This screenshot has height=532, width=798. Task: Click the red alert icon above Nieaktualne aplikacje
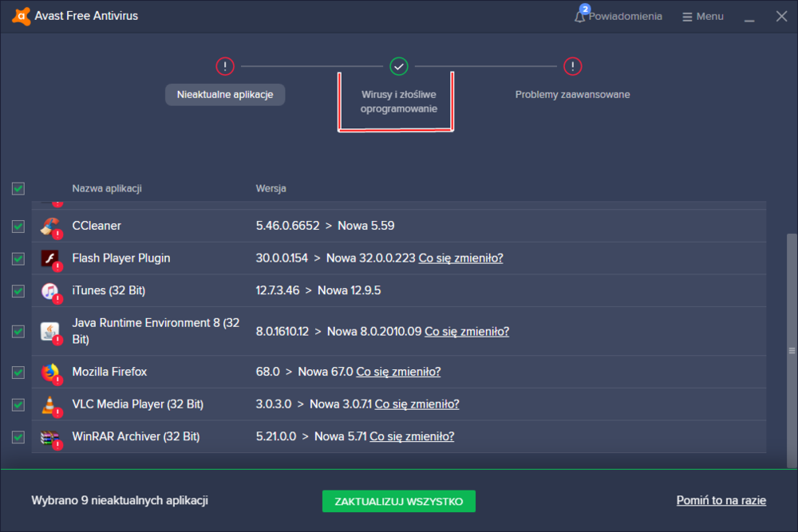point(225,66)
